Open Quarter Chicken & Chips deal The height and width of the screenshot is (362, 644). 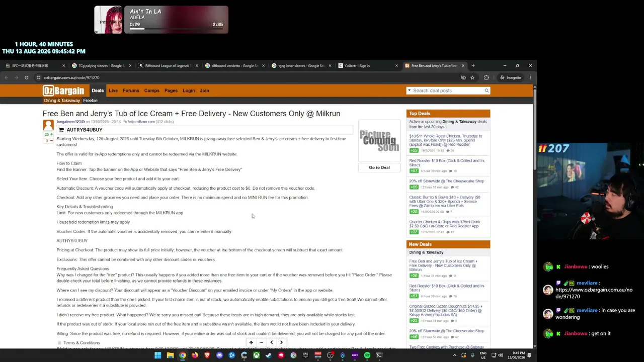(445, 224)
